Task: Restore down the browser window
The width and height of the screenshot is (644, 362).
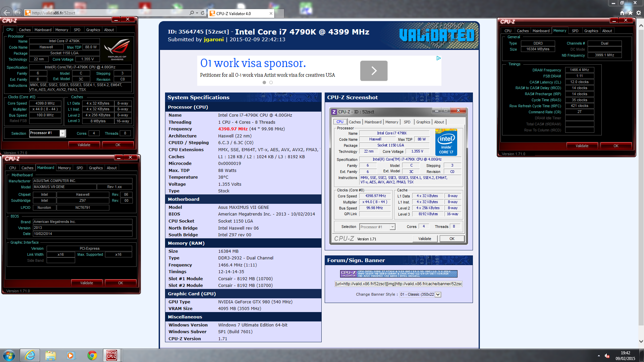Action: pyautogui.click(x=622, y=3)
